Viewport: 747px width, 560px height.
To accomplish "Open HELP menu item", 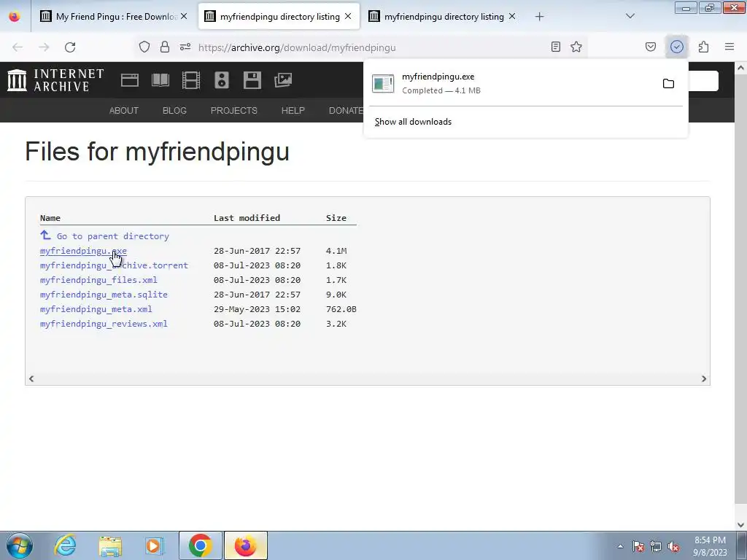I will [293, 111].
